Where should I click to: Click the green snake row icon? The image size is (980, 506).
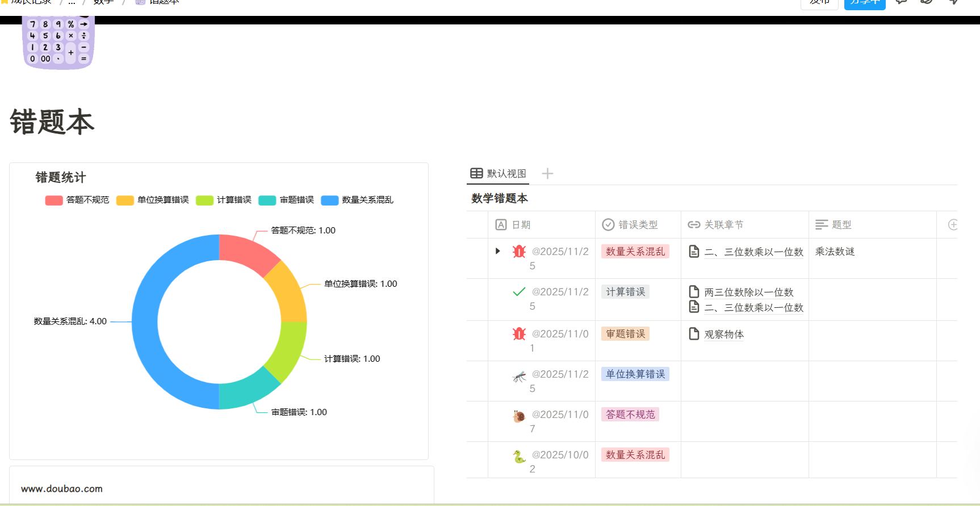[519, 457]
